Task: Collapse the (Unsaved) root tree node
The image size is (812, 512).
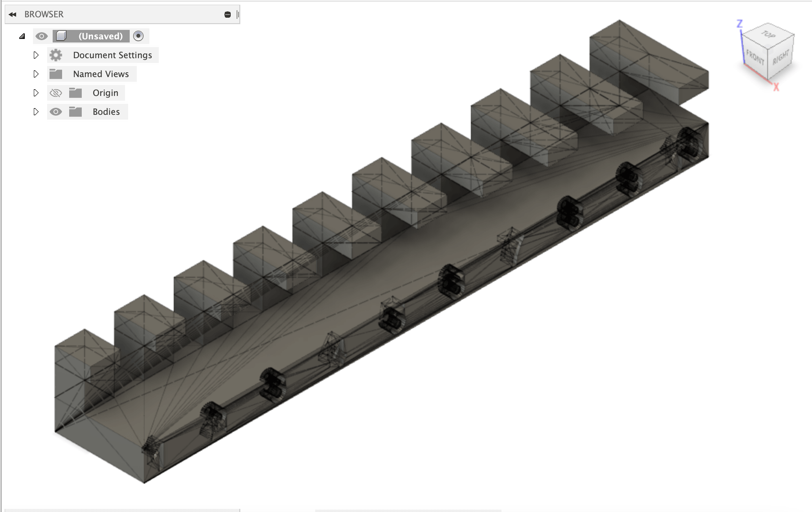Action: (x=22, y=36)
